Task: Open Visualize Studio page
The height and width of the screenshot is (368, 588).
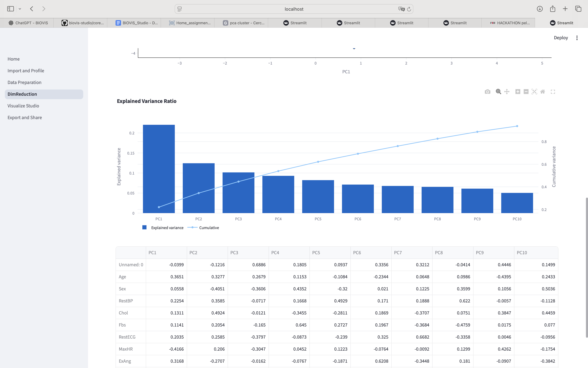Action: (23, 106)
